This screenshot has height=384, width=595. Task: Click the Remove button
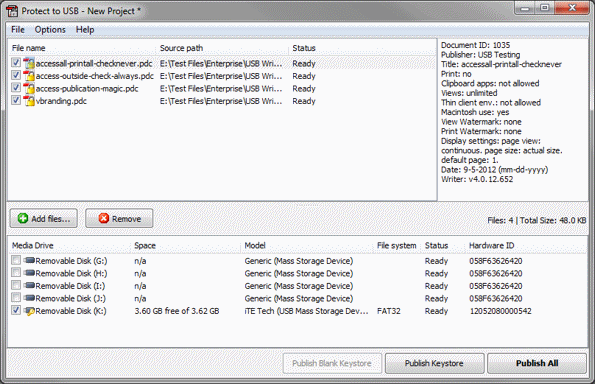(119, 219)
